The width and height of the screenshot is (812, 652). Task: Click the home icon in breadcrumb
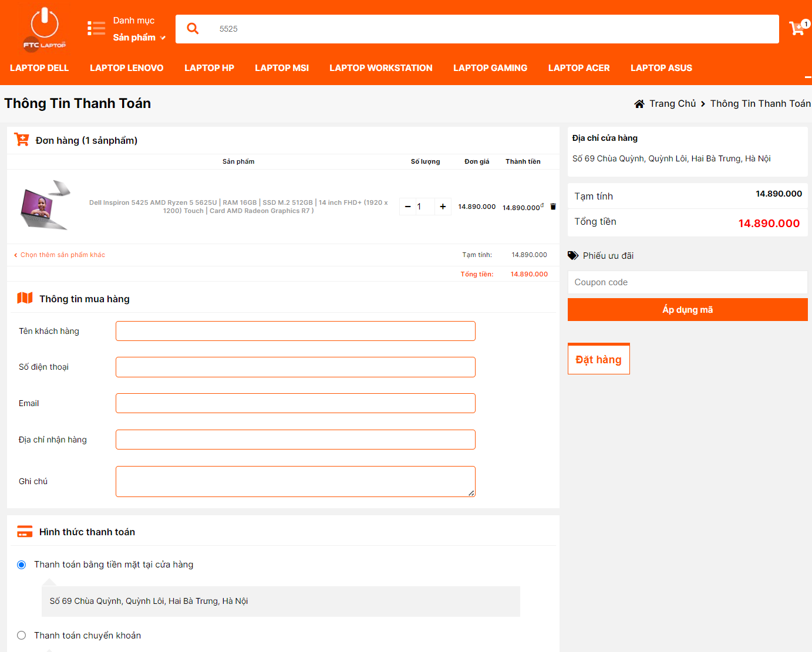tap(639, 104)
